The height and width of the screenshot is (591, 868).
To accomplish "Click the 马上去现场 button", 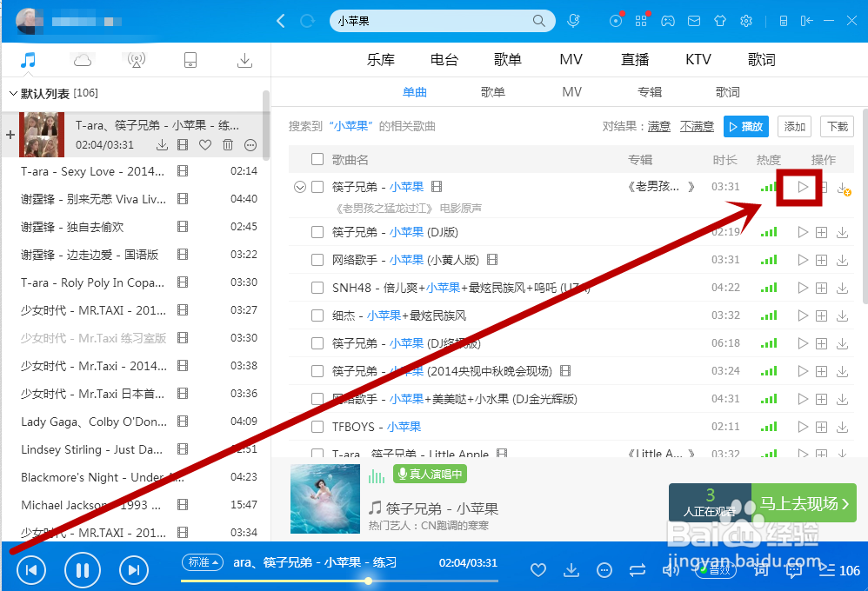I will [x=804, y=503].
